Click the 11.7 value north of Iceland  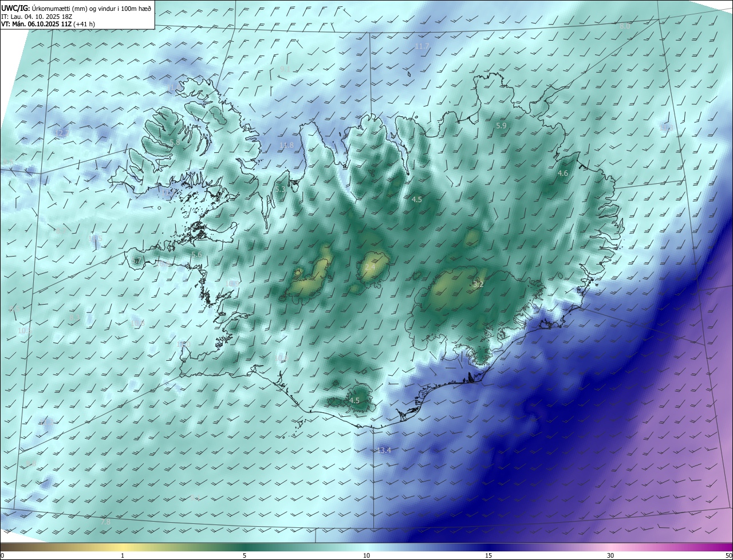[422, 46]
